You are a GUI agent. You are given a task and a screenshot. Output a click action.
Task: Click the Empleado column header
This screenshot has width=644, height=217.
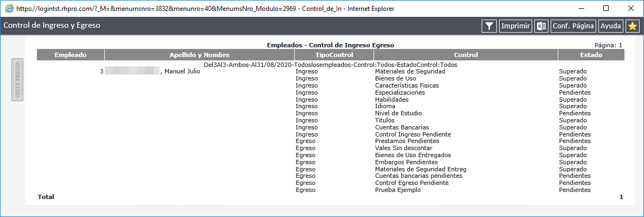(71, 55)
